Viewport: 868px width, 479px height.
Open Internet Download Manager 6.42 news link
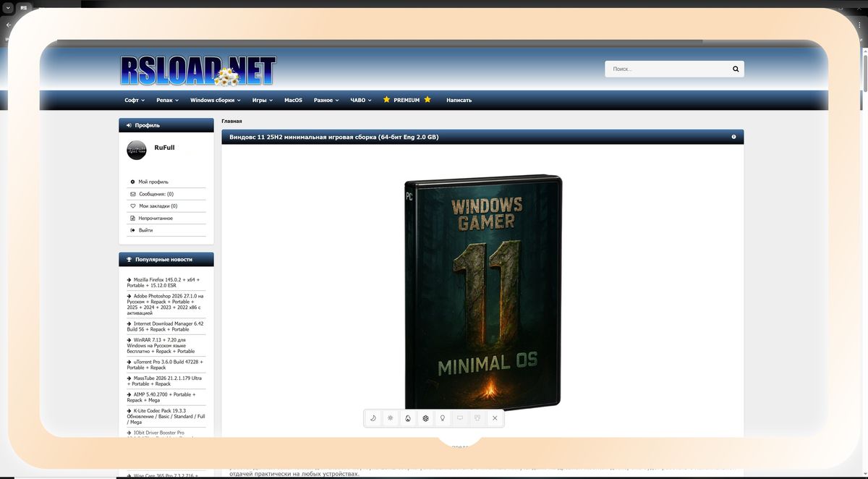coord(165,326)
